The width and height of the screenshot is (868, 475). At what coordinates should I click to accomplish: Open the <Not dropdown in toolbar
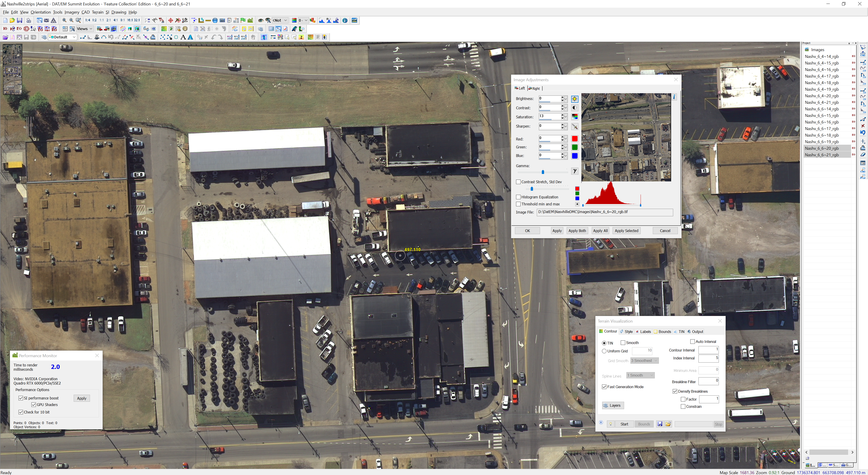[285, 21]
